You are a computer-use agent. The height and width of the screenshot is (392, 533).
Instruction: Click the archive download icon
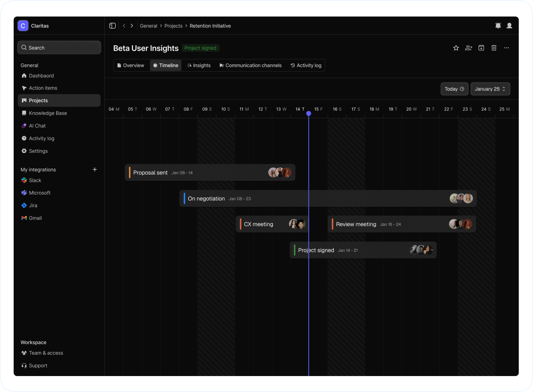coord(481,48)
